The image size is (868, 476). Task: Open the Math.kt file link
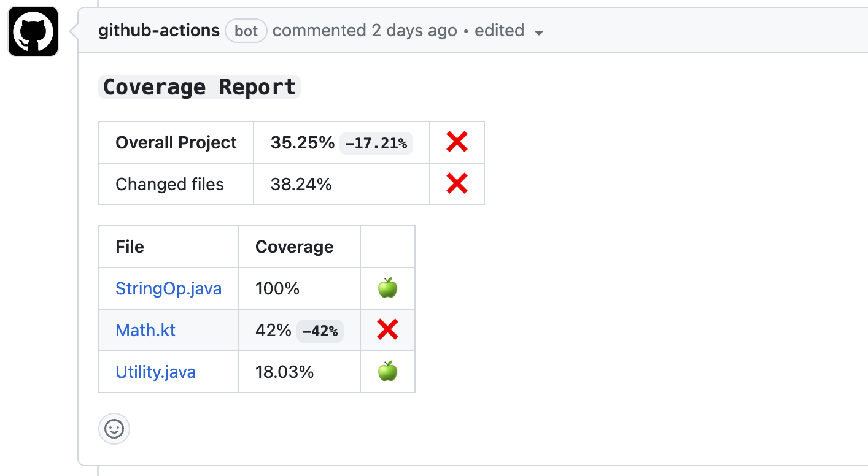145,330
